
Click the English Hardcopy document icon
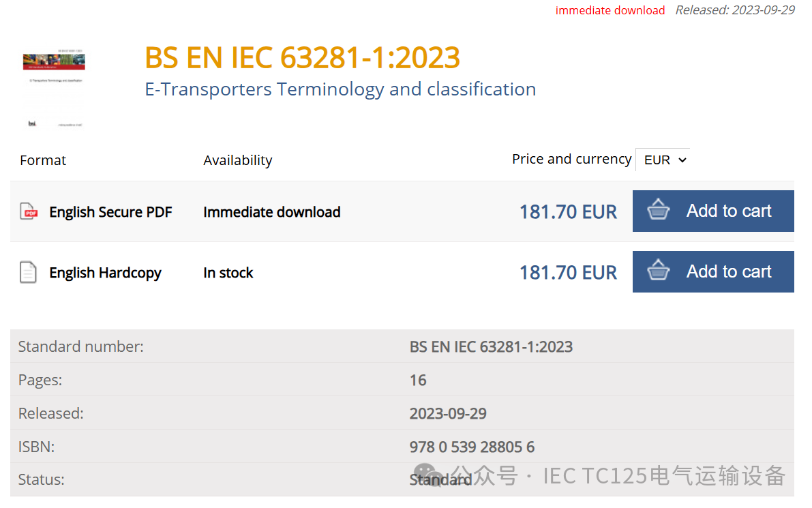(28, 273)
